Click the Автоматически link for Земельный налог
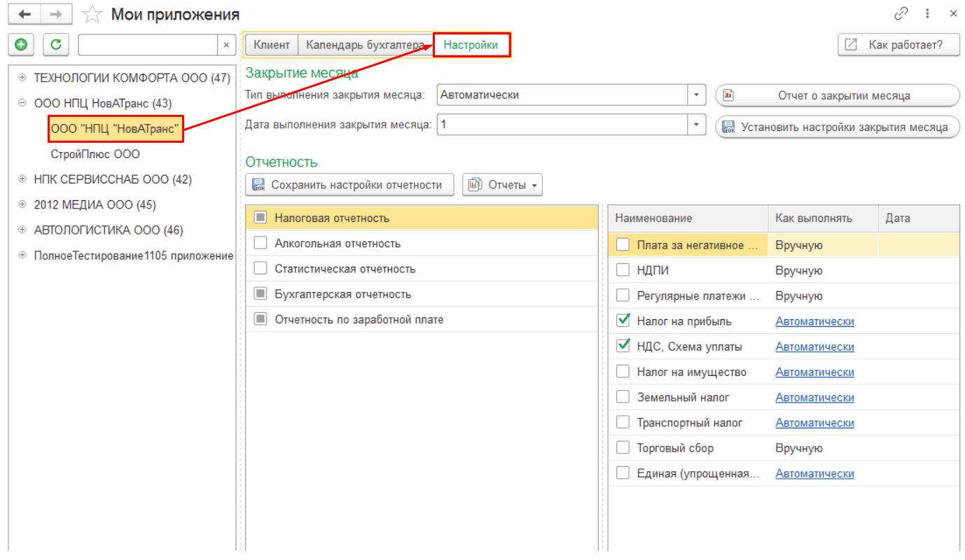Image resolution: width=965 pixels, height=560 pixels. click(x=814, y=397)
